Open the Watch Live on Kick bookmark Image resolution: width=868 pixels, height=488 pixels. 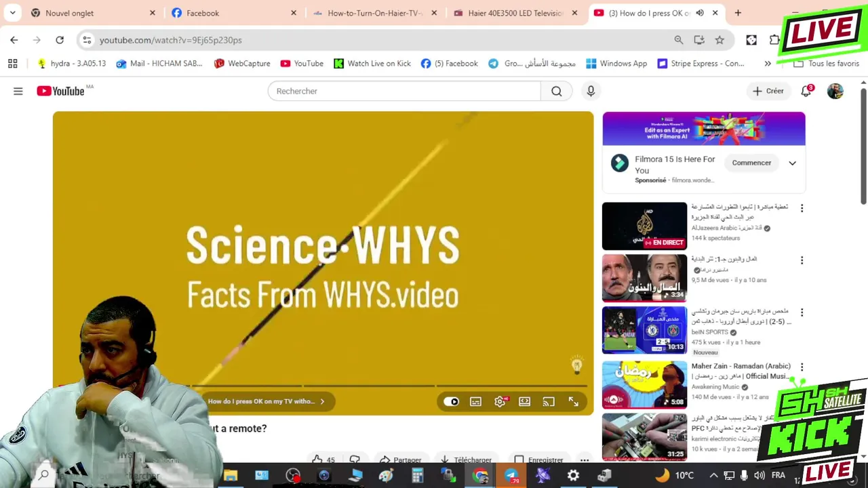click(372, 63)
